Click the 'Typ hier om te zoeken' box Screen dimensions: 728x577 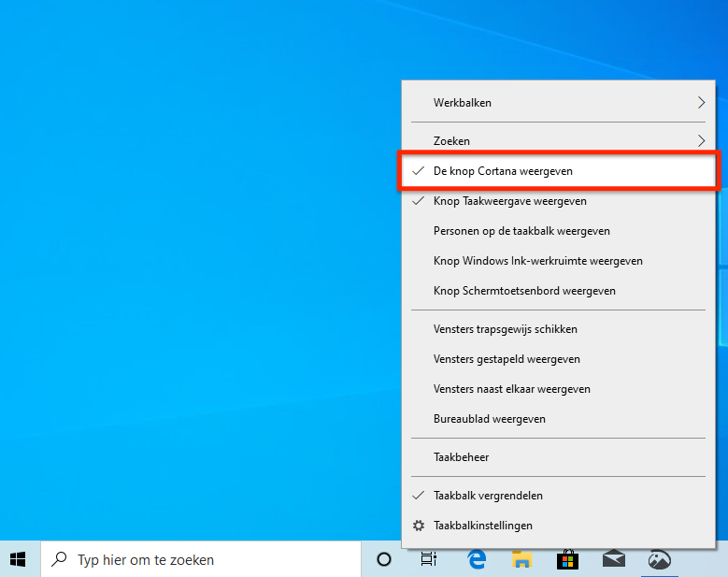coord(201,559)
